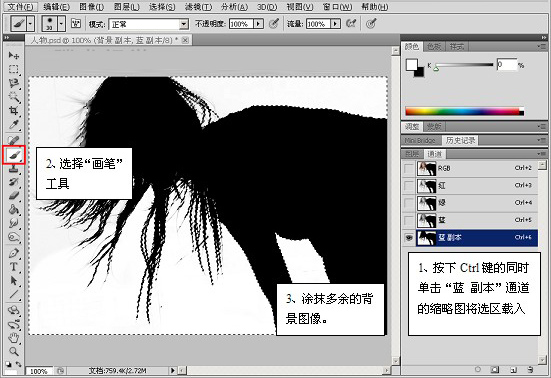This screenshot has width=551, height=378.
Task: Show the 蓝 channel visibility box
Action: 409,220
